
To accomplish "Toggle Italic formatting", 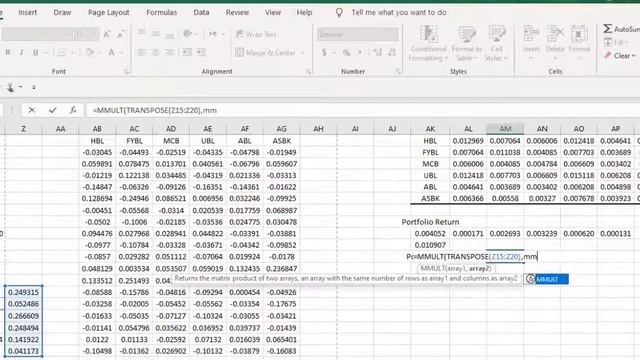I will click(21, 52).
